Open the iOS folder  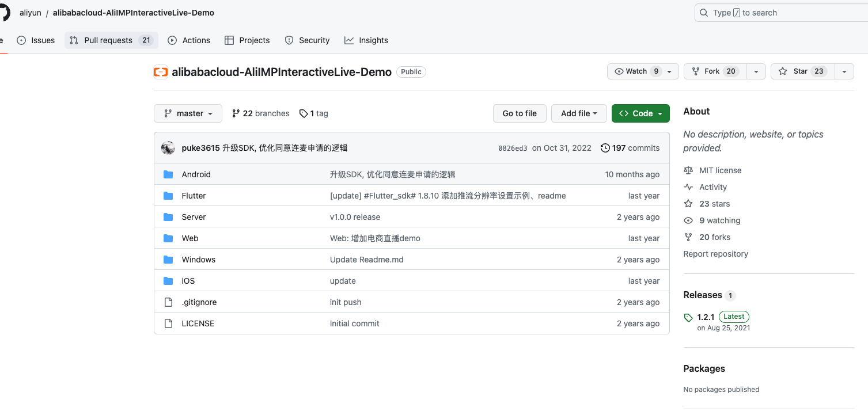(x=188, y=281)
